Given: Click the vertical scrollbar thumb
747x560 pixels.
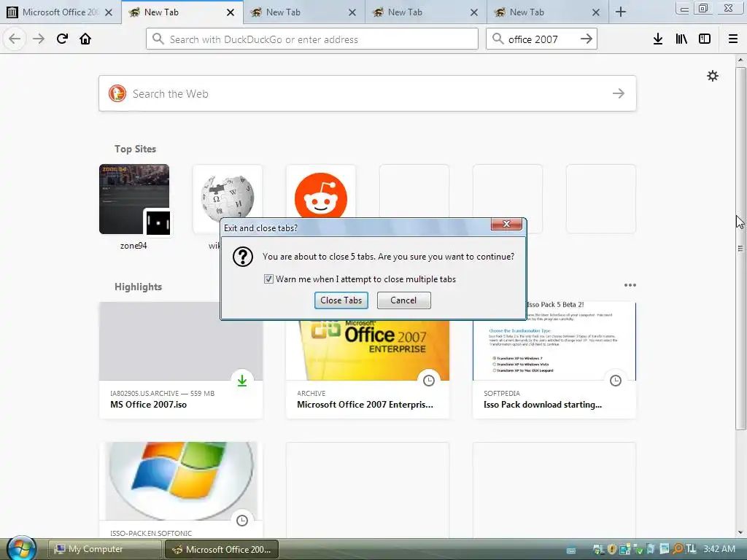Looking at the screenshot, I should [x=740, y=248].
